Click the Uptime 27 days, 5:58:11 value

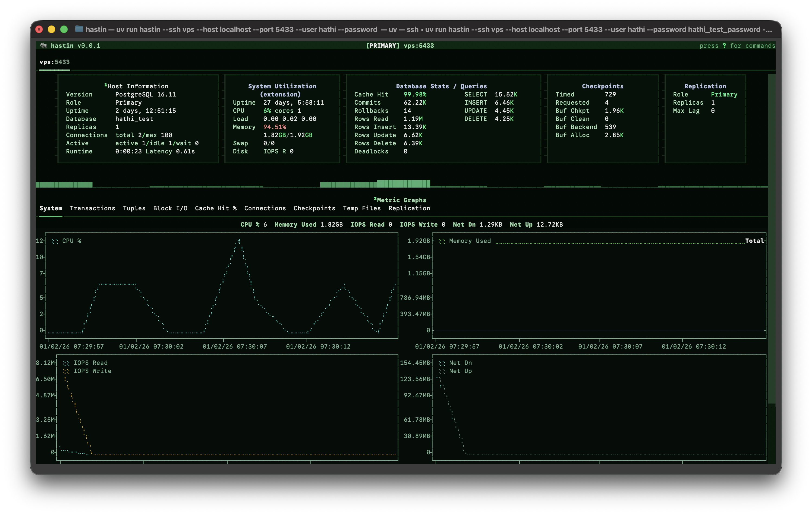(x=294, y=102)
